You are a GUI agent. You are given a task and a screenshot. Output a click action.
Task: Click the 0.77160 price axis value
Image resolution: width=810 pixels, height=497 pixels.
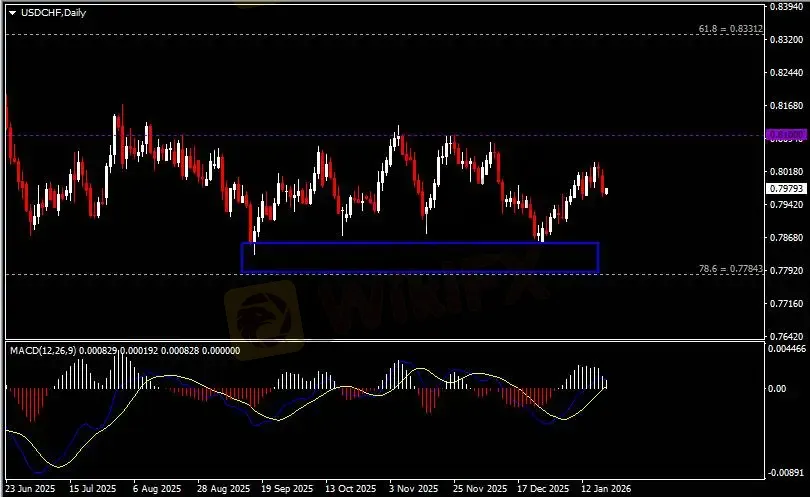pyautogui.click(x=786, y=303)
